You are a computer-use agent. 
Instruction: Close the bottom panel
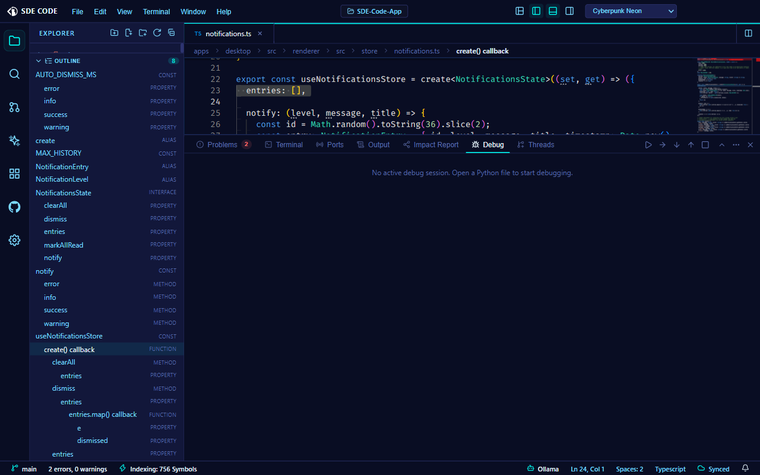pos(750,144)
